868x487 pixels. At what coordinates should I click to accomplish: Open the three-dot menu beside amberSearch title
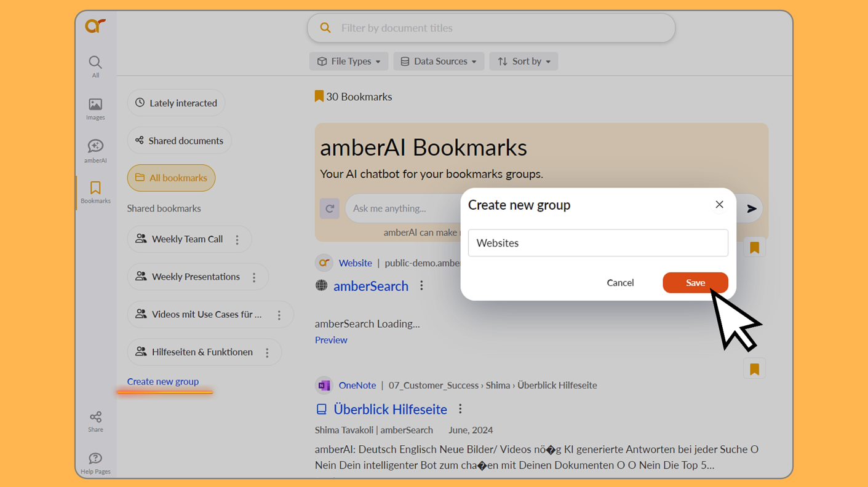click(421, 286)
